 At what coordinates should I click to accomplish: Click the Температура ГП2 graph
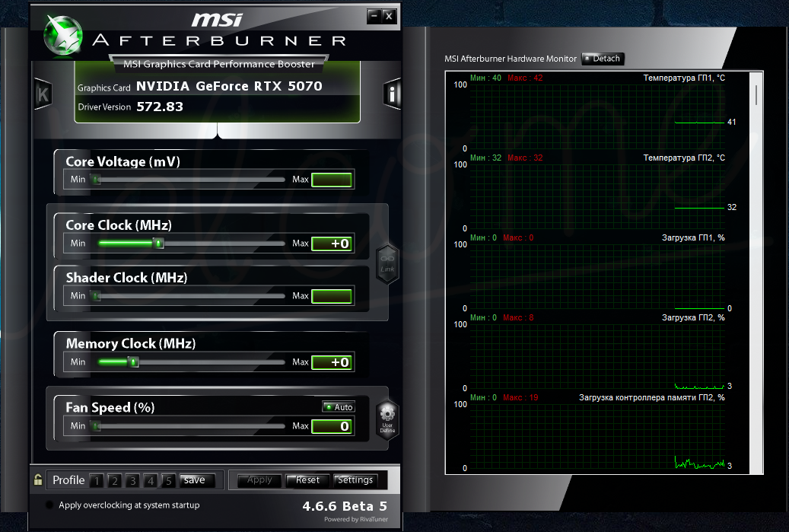pyautogui.click(x=597, y=197)
